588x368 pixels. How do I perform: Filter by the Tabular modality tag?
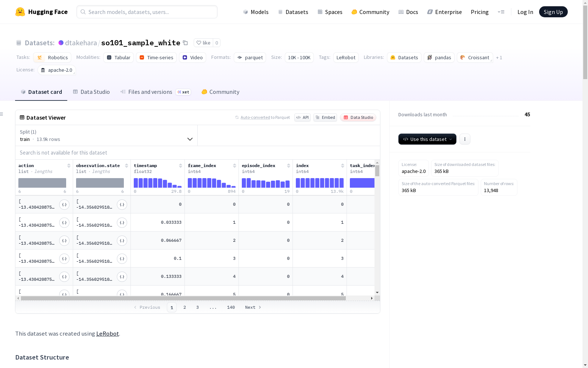point(118,57)
